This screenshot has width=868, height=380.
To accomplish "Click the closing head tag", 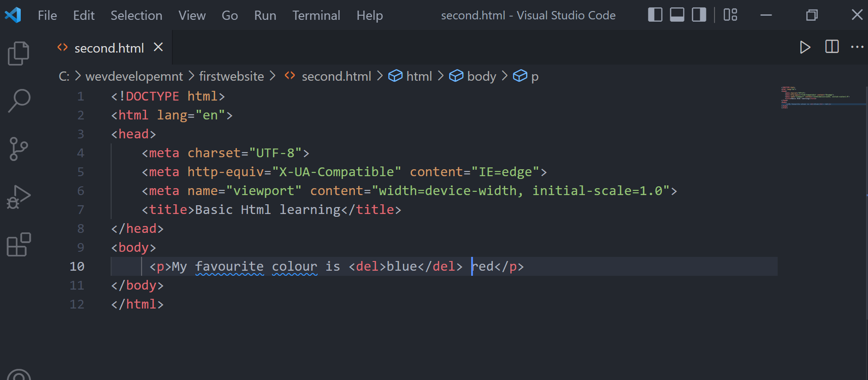I will click(137, 229).
